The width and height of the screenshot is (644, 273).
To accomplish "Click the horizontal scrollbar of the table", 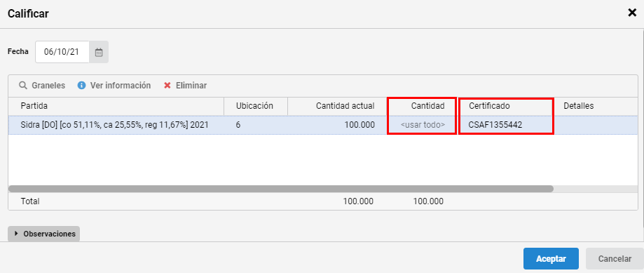I will (x=281, y=189).
